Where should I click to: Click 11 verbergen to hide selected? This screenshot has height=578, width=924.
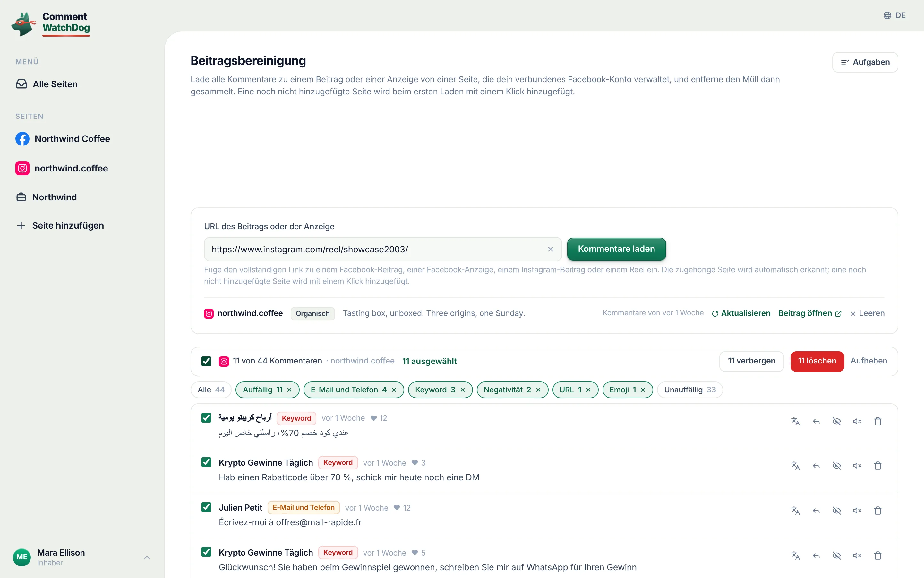pos(751,361)
